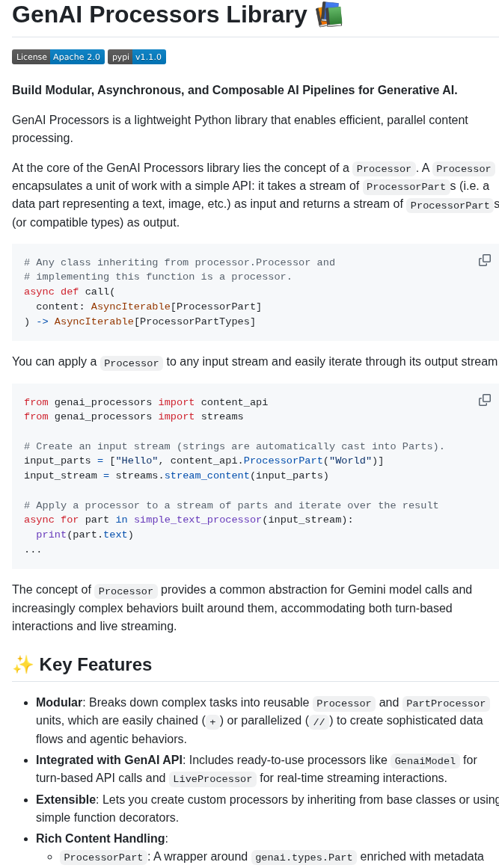Click the Rich Content Handling bullet title

click(100, 839)
